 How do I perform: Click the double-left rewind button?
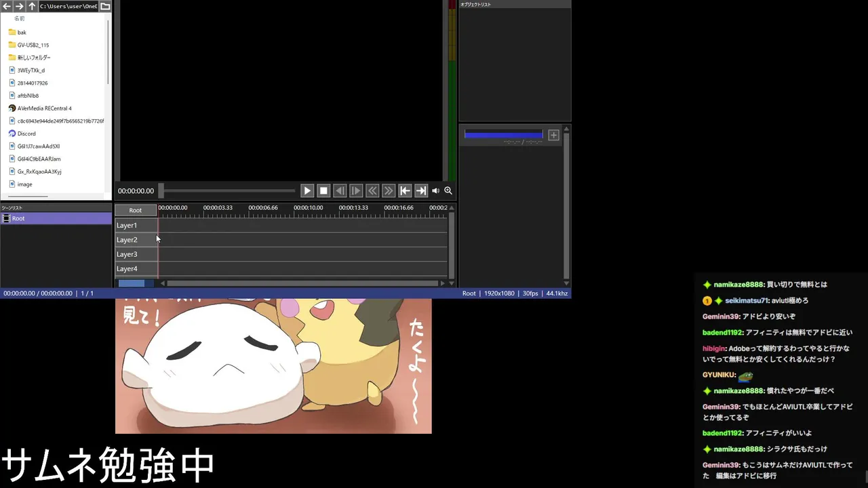tap(372, 191)
